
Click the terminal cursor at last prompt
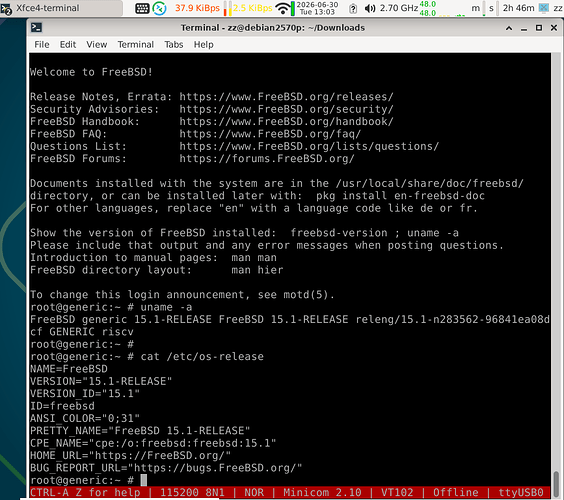[x=144, y=480]
